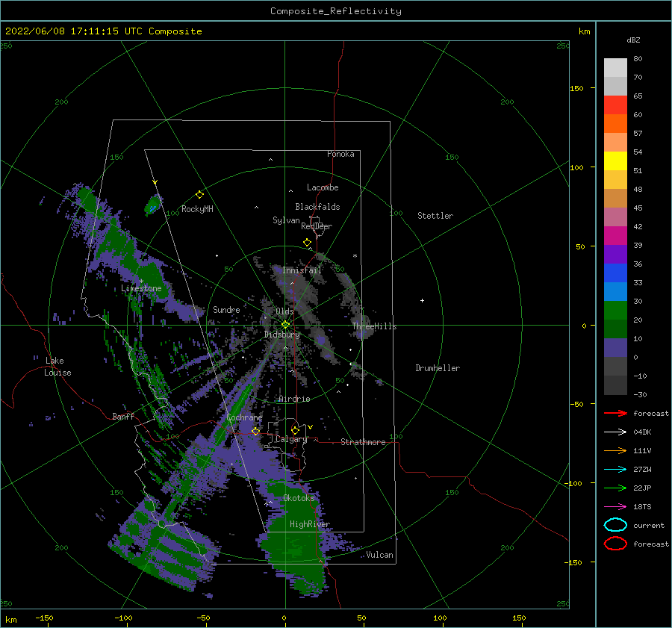Select the light blue 30–33 dBZ swatch
The height and width of the screenshot is (628, 672).
tap(615, 291)
